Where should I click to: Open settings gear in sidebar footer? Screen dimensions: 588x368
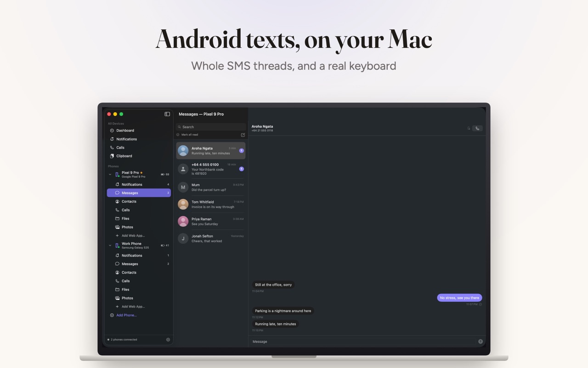tap(168, 339)
